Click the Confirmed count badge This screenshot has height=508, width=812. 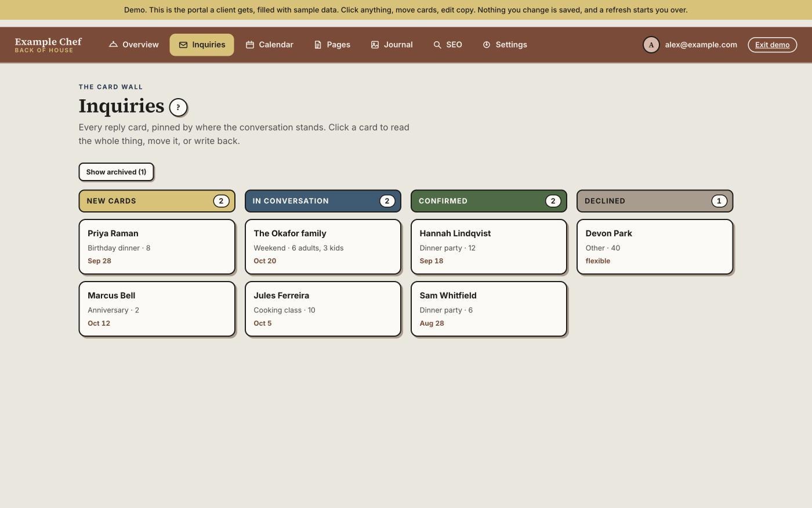coord(553,201)
